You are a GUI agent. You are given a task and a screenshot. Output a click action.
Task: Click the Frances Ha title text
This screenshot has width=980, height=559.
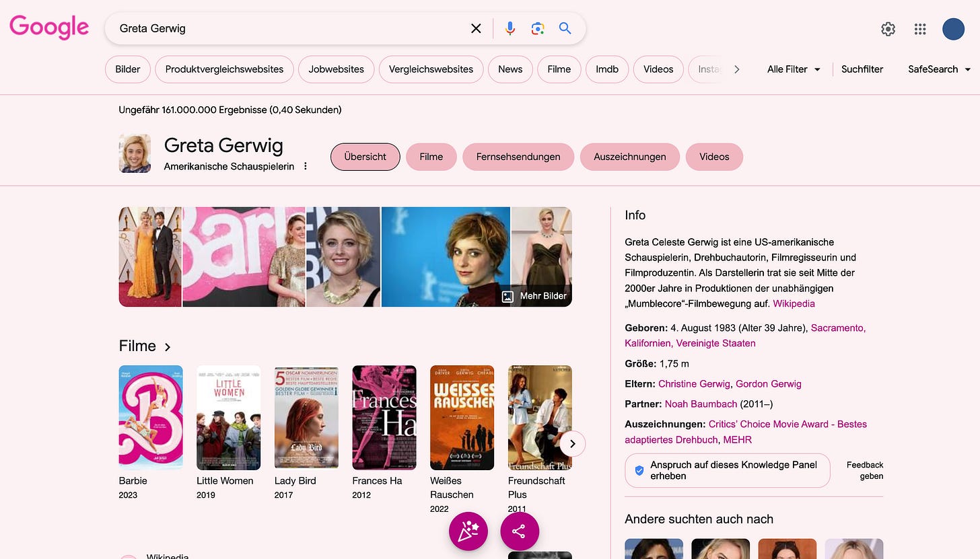(x=377, y=480)
